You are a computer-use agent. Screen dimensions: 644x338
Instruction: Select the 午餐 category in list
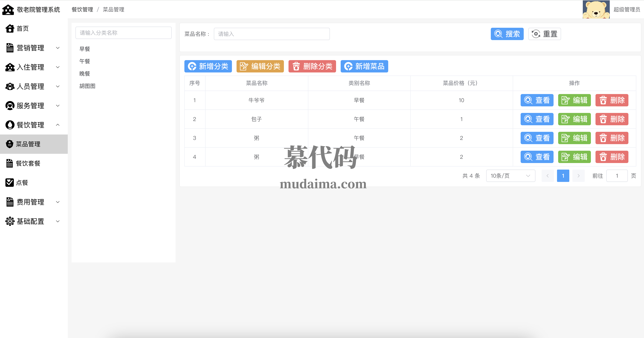coord(84,61)
